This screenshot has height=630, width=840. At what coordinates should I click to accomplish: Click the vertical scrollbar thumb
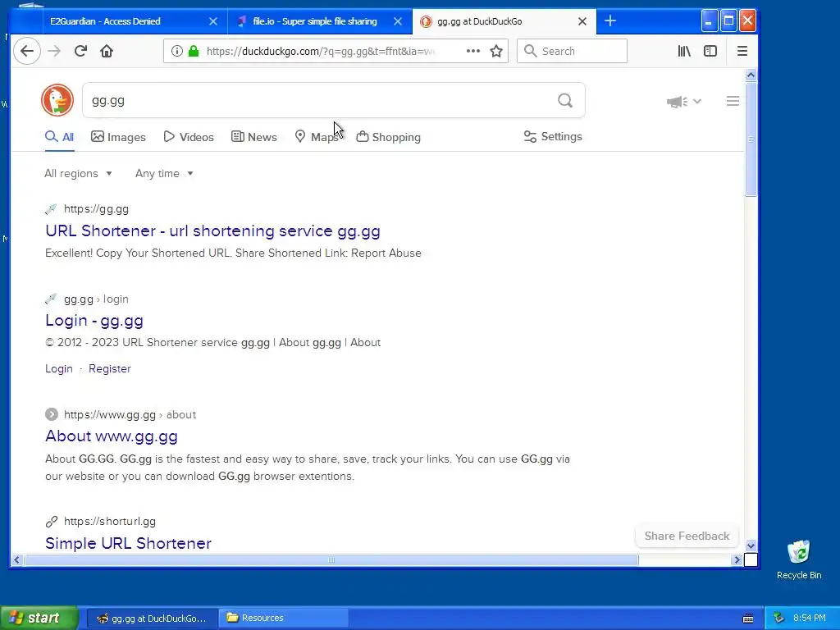tap(751, 139)
